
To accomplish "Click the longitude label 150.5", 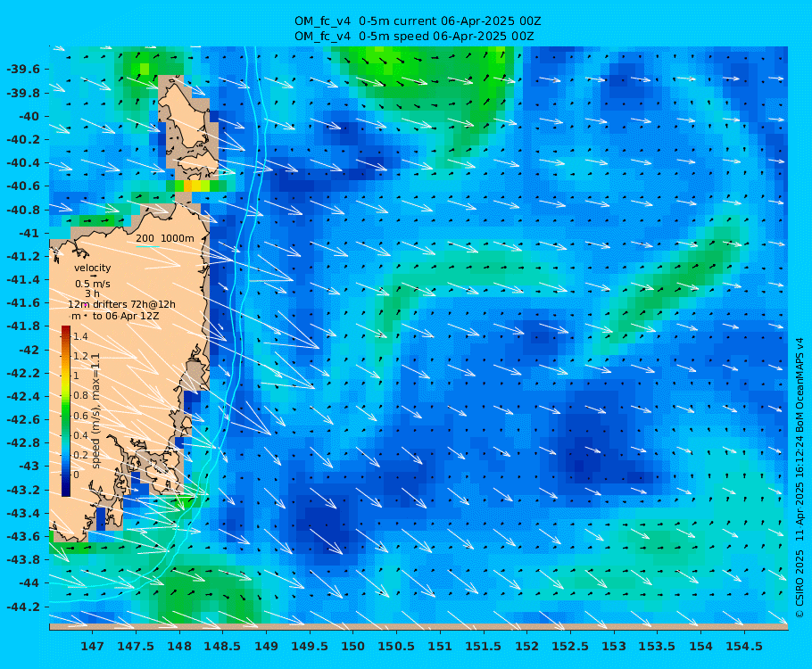I will click(x=397, y=646).
